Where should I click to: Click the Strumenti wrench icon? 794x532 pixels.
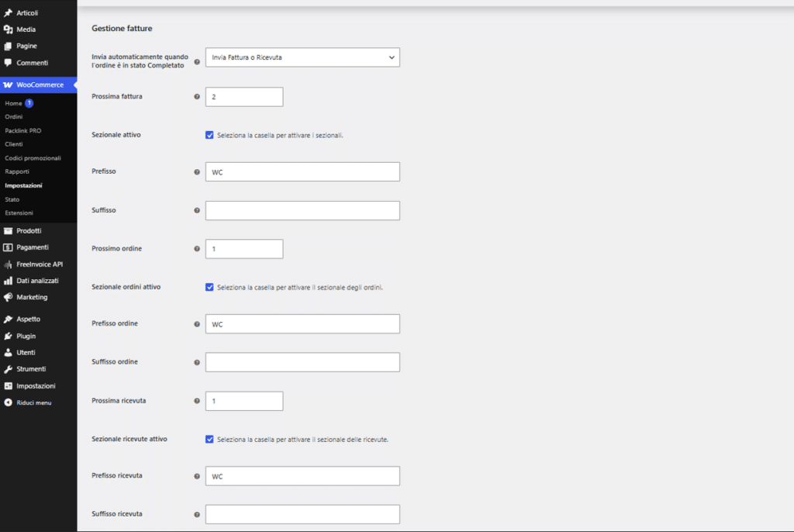pos(8,369)
